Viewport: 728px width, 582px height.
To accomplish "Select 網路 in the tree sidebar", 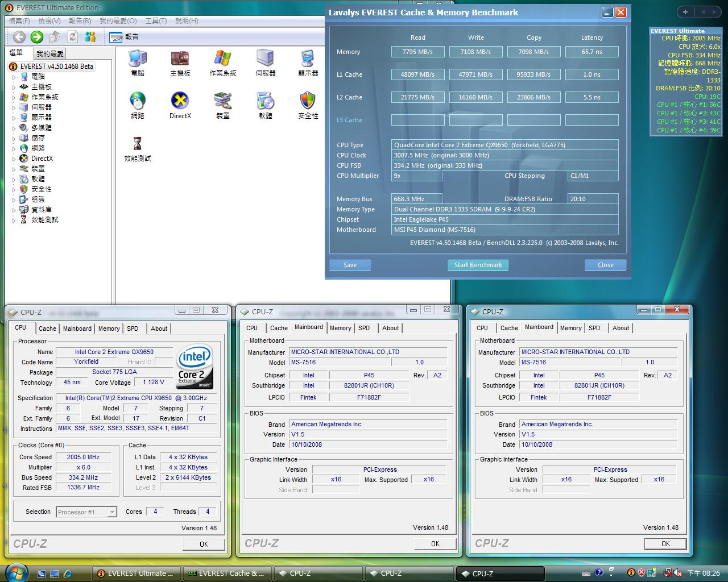I will pyautogui.click(x=38, y=148).
